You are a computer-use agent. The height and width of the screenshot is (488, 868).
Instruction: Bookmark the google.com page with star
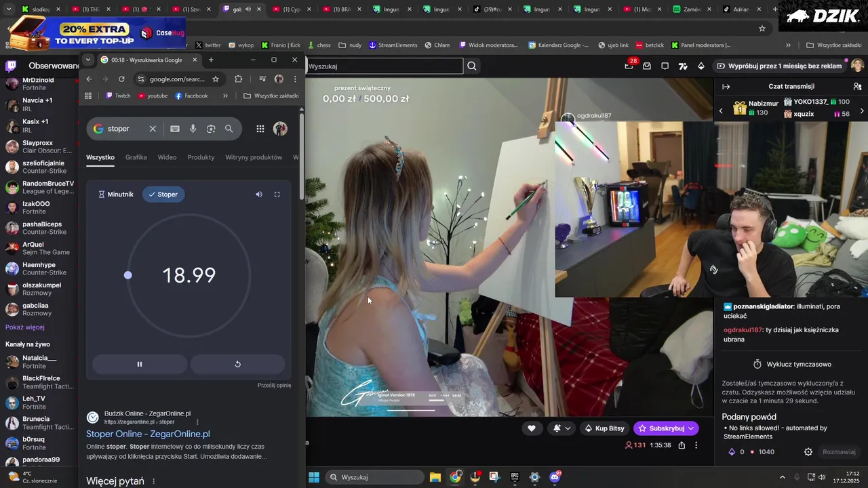(216, 79)
